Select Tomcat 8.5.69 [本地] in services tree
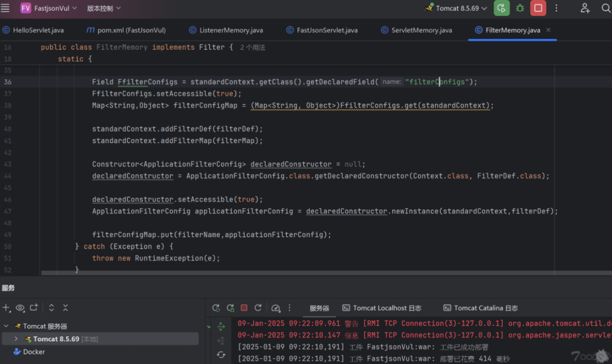 (x=100, y=339)
